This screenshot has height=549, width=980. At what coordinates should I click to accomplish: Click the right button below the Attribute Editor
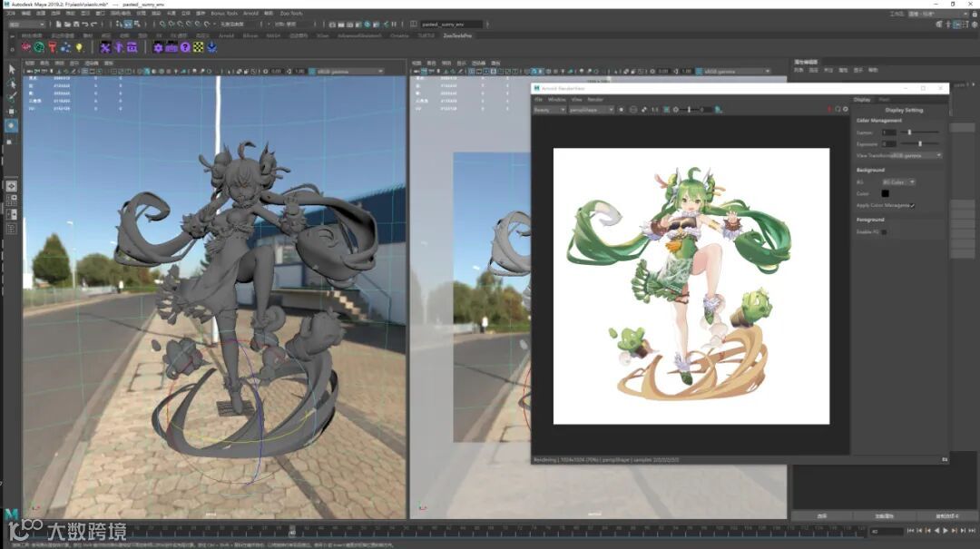[x=946, y=516]
